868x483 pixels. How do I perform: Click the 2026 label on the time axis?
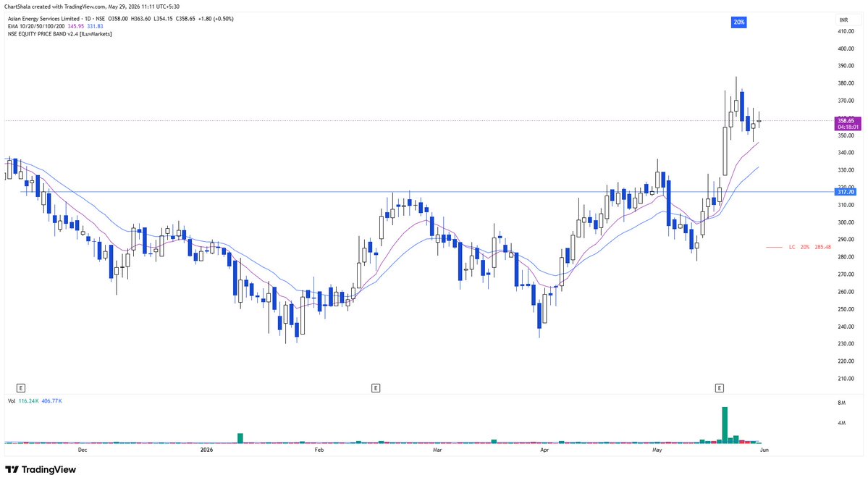[206, 450]
